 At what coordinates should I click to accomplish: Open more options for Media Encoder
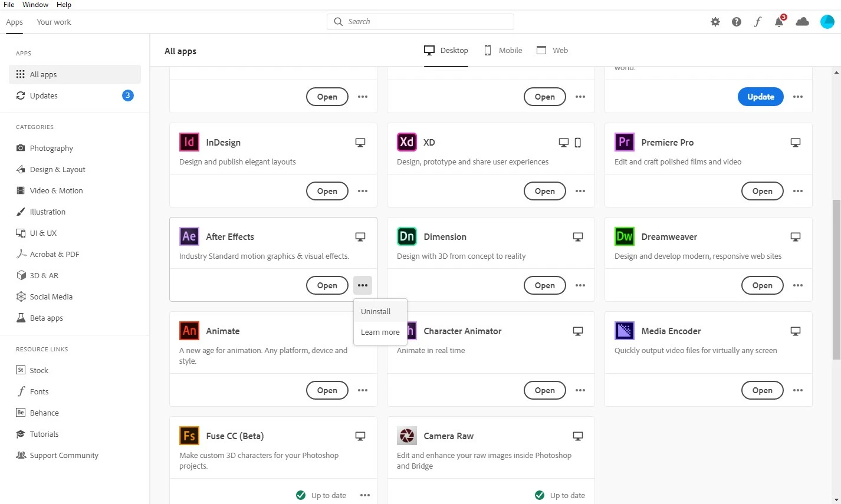click(798, 390)
